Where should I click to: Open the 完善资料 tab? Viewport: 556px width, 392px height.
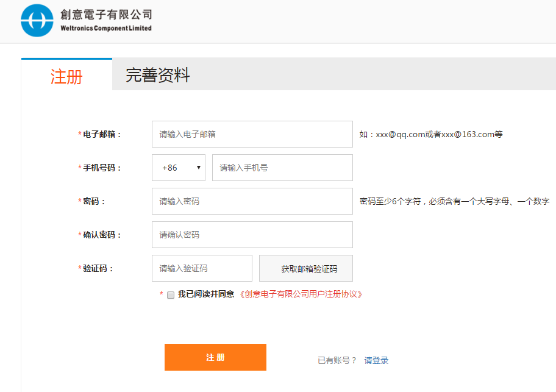(x=158, y=76)
